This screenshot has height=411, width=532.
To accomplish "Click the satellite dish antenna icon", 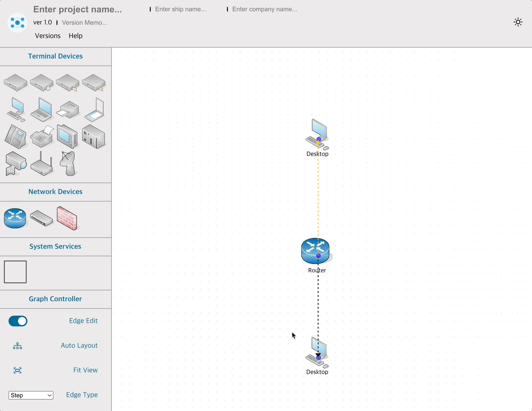I will coord(68,163).
